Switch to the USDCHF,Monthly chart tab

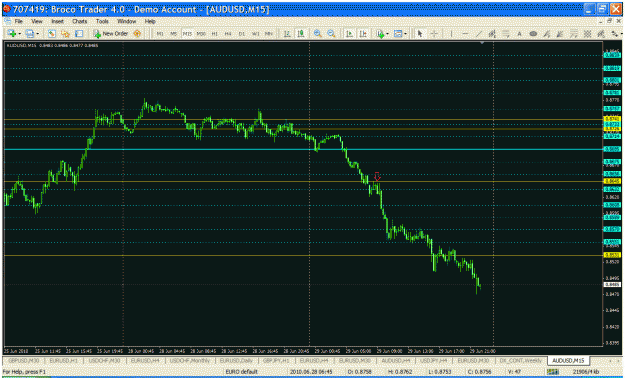190,360
